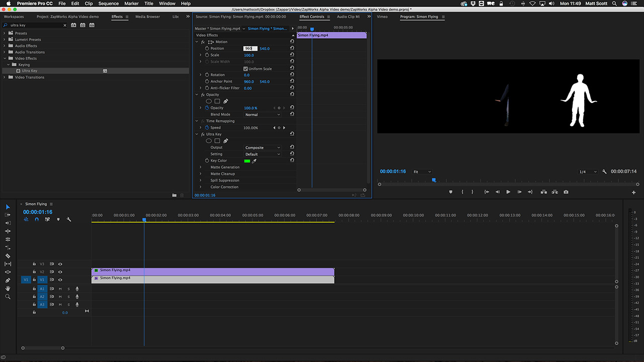This screenshot has width=644, height=362.
Task: Switch to Media Browser tab
Action: point(147,17)
